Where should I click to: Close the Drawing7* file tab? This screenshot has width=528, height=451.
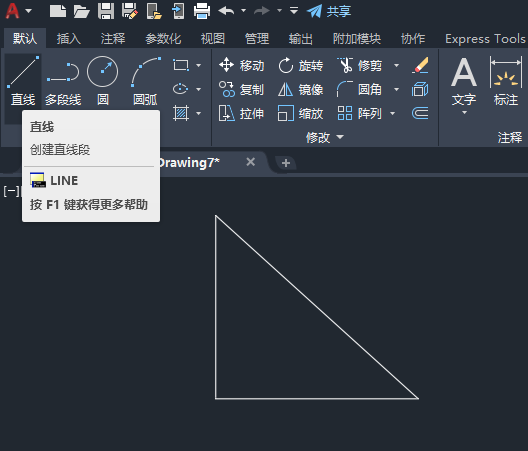point(251,162)
